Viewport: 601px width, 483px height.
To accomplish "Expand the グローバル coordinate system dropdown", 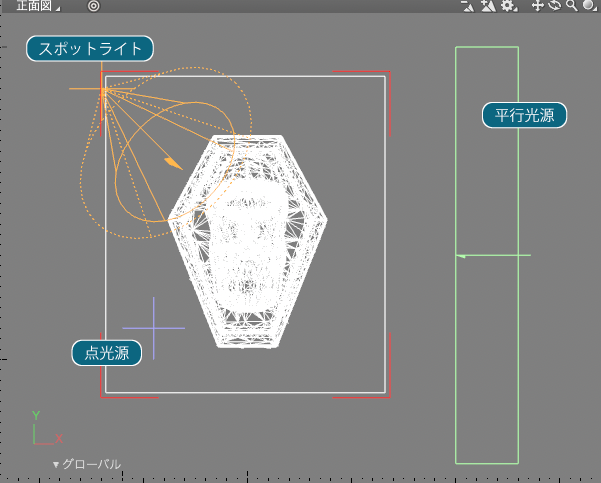I will point(87,464).
